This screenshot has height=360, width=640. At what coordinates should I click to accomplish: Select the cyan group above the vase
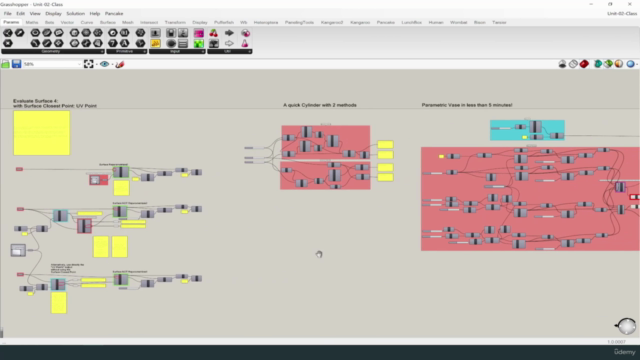527,130
